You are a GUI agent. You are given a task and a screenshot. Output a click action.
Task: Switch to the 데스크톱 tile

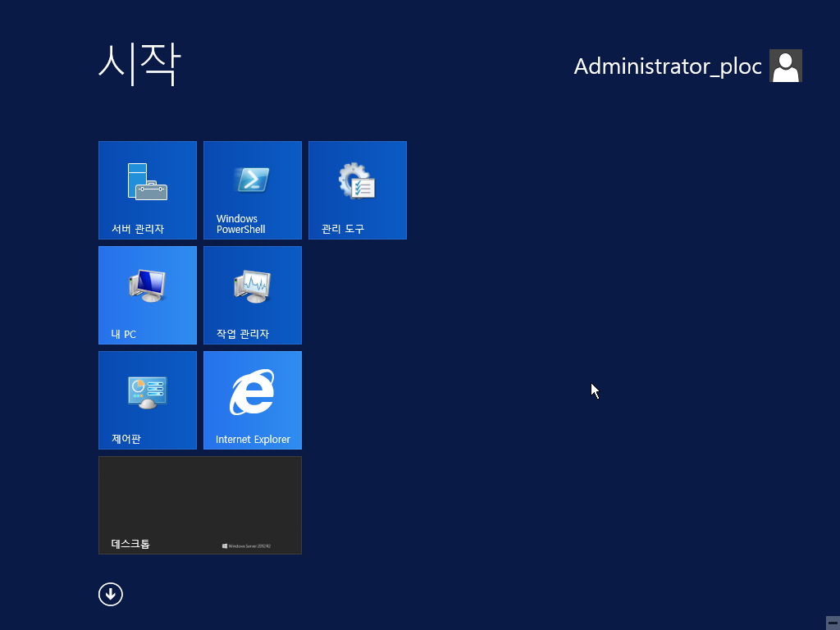tap(200, 505)
